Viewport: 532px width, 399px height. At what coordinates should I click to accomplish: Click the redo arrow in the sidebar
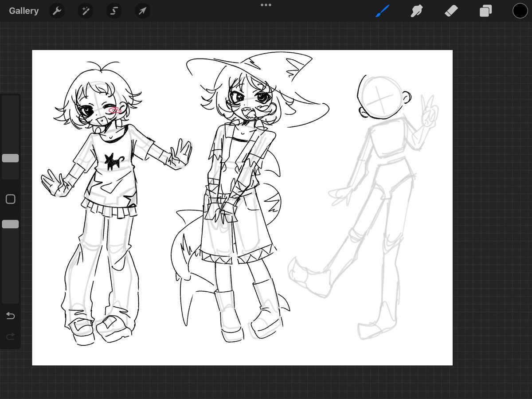(10, 337)
